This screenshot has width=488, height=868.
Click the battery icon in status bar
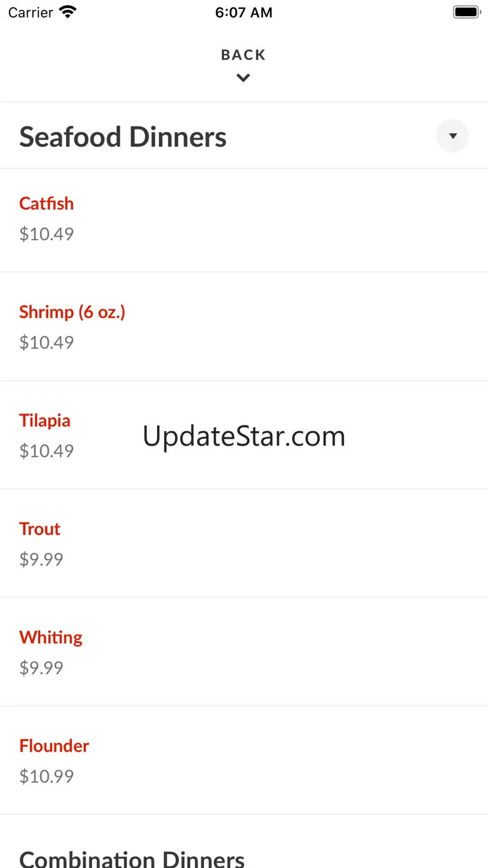tap(465, 13)
